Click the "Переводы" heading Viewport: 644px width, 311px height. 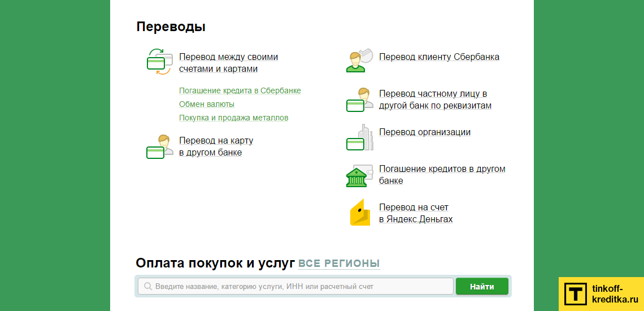coord(171,27)
